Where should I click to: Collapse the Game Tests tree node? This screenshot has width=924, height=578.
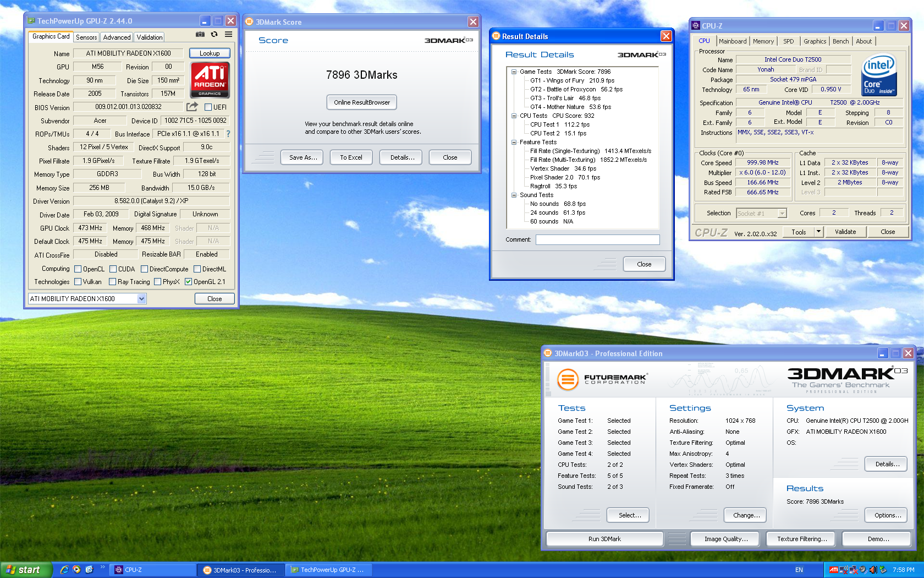pyautogui.click(x=514, y=72)
